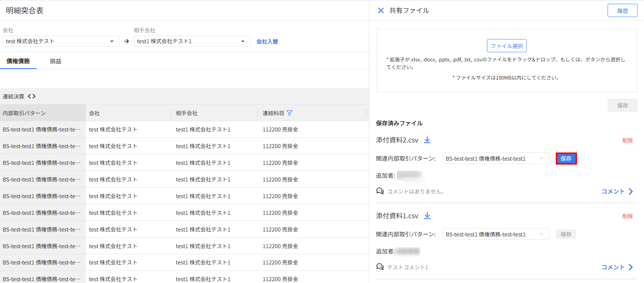
Task: Open コメント chevron for 添付資料1.csv
Action: (x=630, y=267)
